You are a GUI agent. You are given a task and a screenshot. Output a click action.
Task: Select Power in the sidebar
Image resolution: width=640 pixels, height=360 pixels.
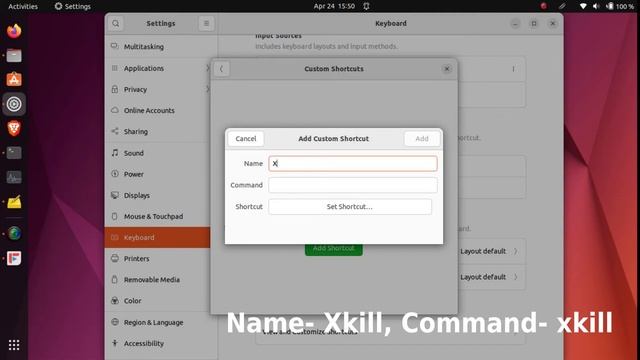tap(158, 174)
